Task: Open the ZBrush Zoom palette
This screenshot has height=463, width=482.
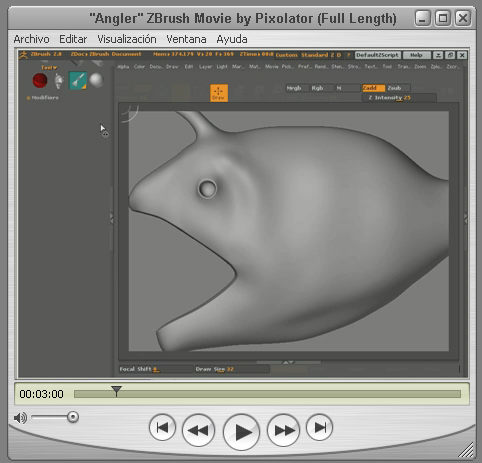Action: pyautogui.click(x=420, y=67)
